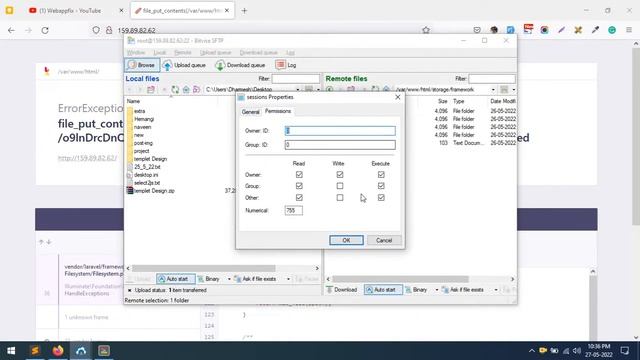Image resolution: width=640 pixels, height=360 pixels.
Task: Open remote view mode dropdown arrow
Action: (x=513, y=89)
